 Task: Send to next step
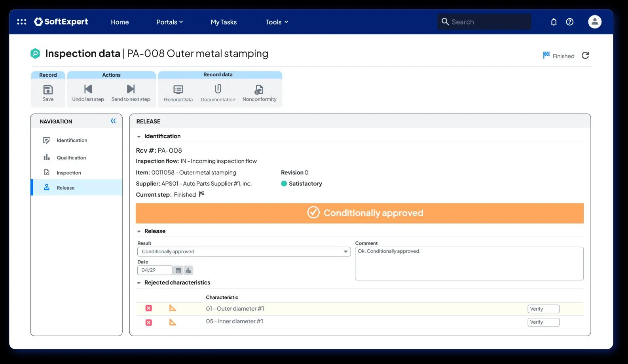[131, 93]
